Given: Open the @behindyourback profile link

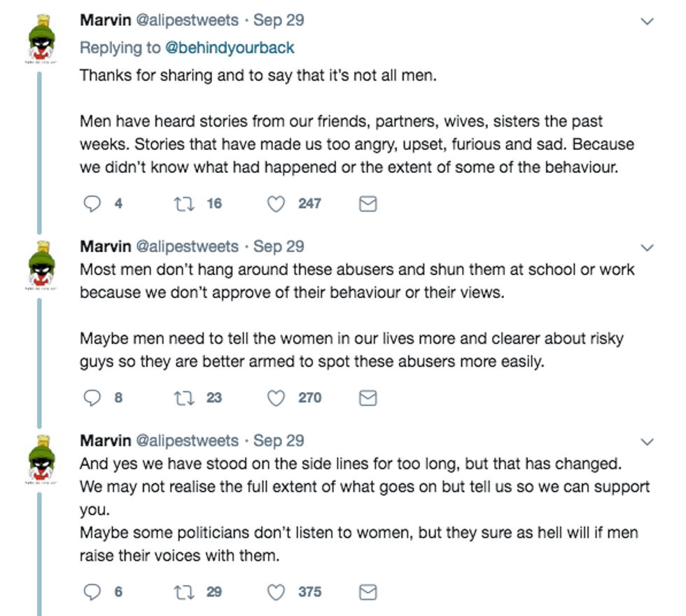Looking at the screenshot, I should point(232,48).
